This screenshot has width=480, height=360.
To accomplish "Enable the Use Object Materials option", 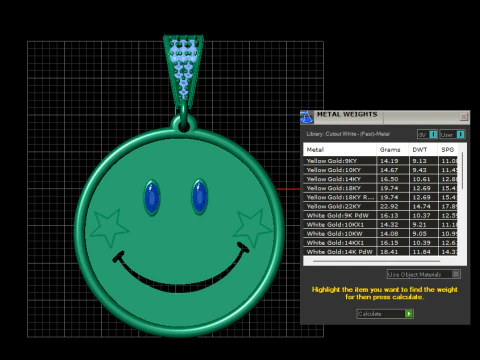I will 424,274.
